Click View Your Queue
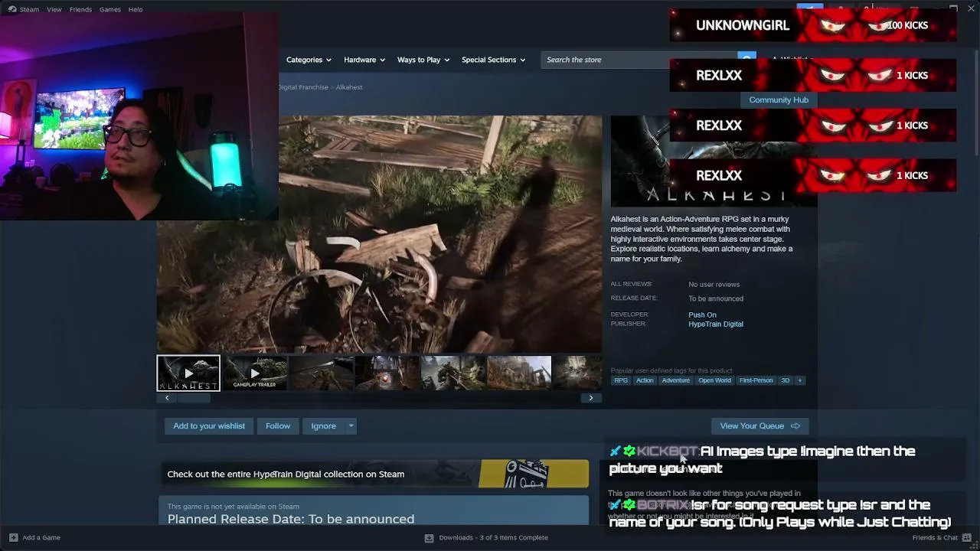Screen dimensions: 980x551 [x=759, y=426]
